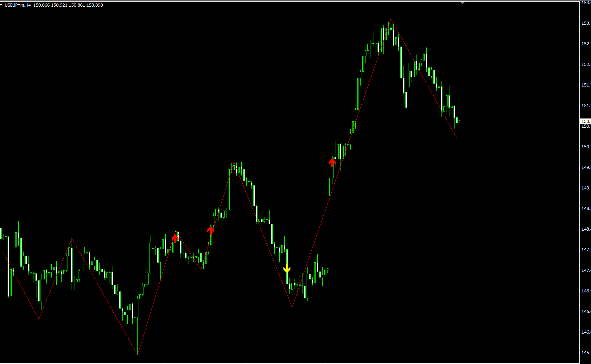Click the first zigzag low at chart left
The image size is (591, 364).
(x=39, y=318)
